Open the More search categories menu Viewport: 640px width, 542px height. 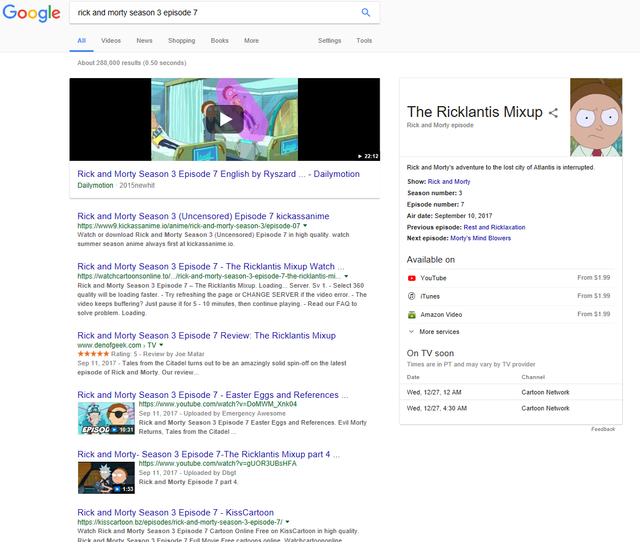(x=251, y=40)
